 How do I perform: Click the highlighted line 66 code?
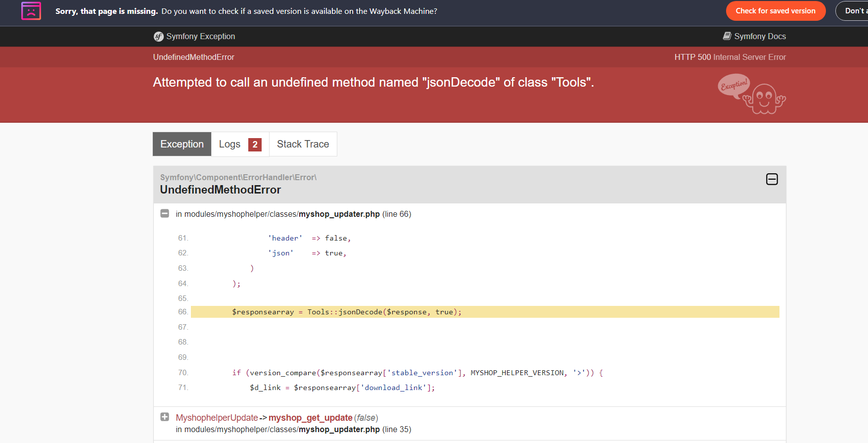click(x=346, y=312)
